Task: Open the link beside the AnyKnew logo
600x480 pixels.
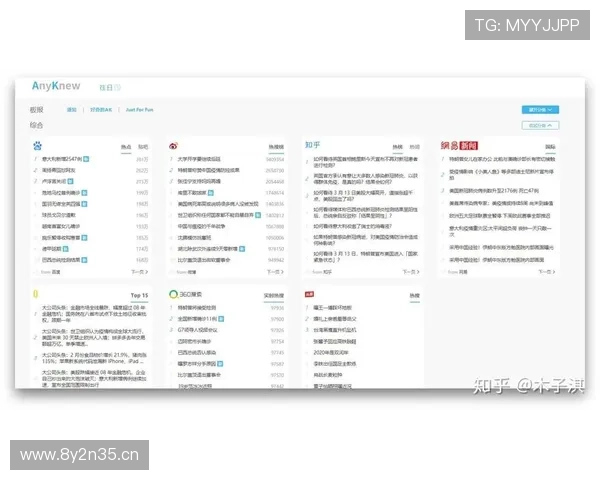Action: (x=110, y=88)
